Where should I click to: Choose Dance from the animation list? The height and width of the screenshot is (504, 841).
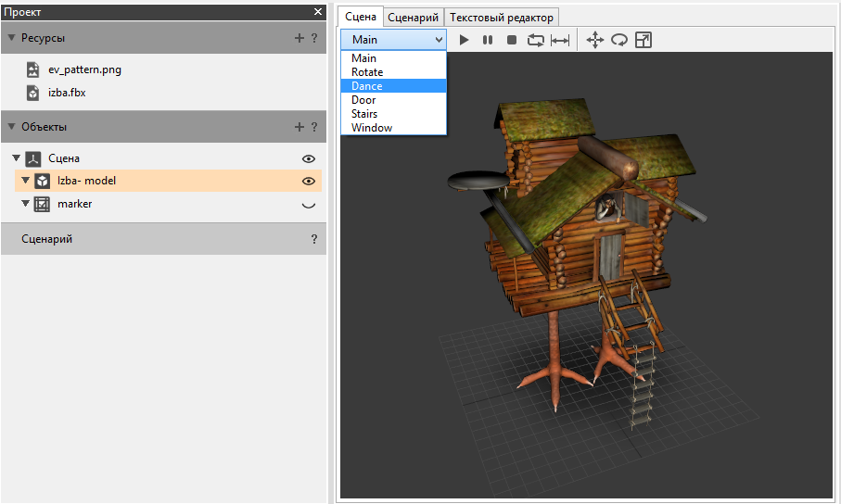367,86
